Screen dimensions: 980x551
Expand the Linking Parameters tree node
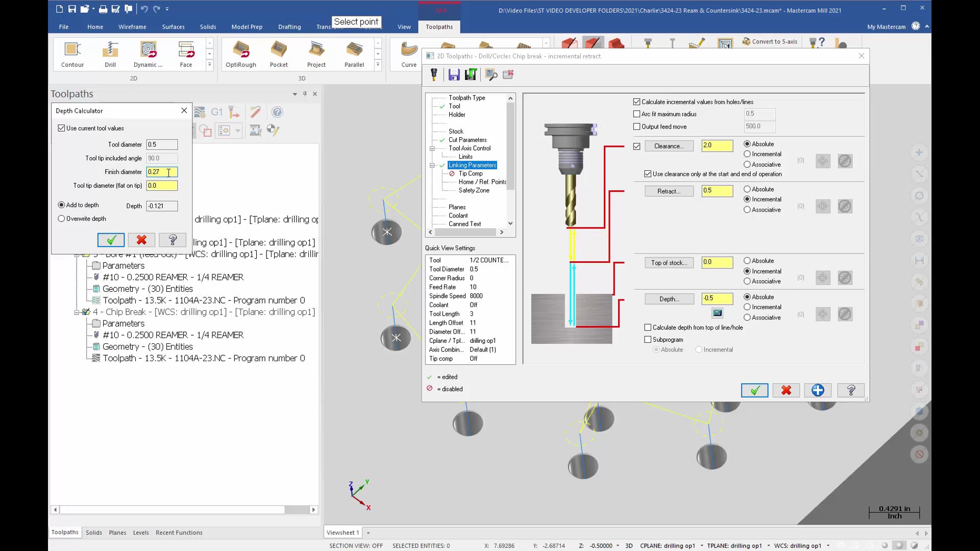click(x=432, y=165)
